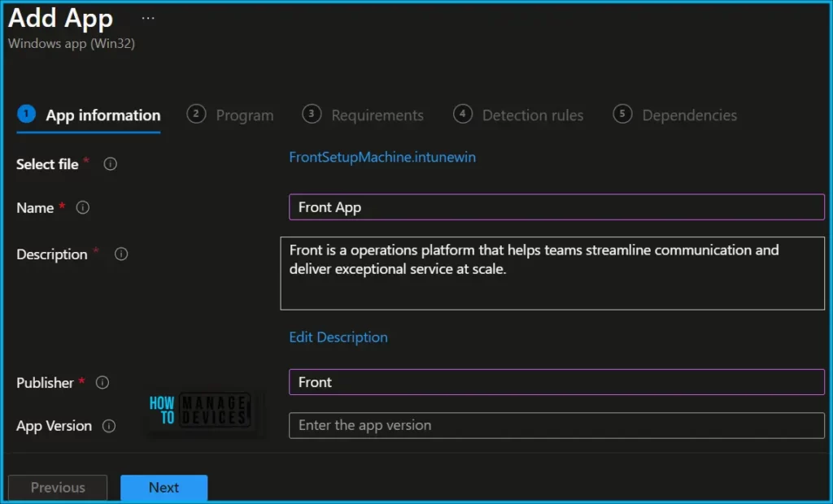Viewport: 833px width, 504px height.
Task: Click the step 3 circle for Requirements
Action: tap(312, 114)
